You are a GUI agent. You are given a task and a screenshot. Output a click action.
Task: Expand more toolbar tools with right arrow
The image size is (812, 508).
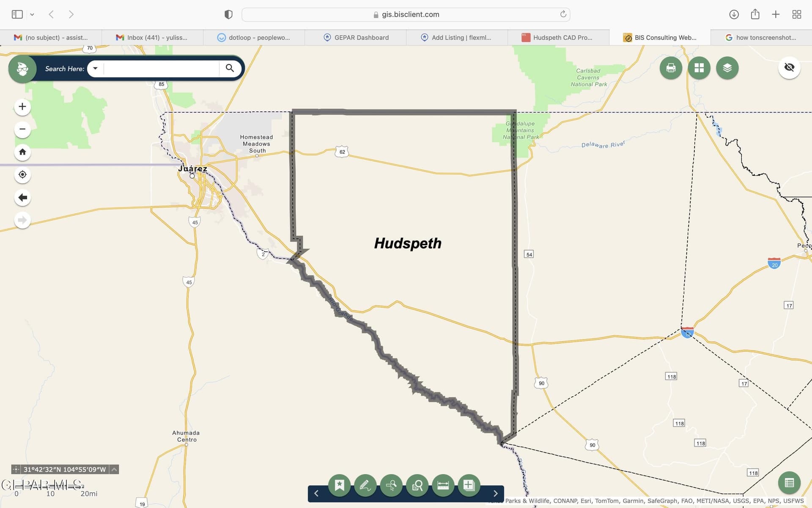click(495, 493)
